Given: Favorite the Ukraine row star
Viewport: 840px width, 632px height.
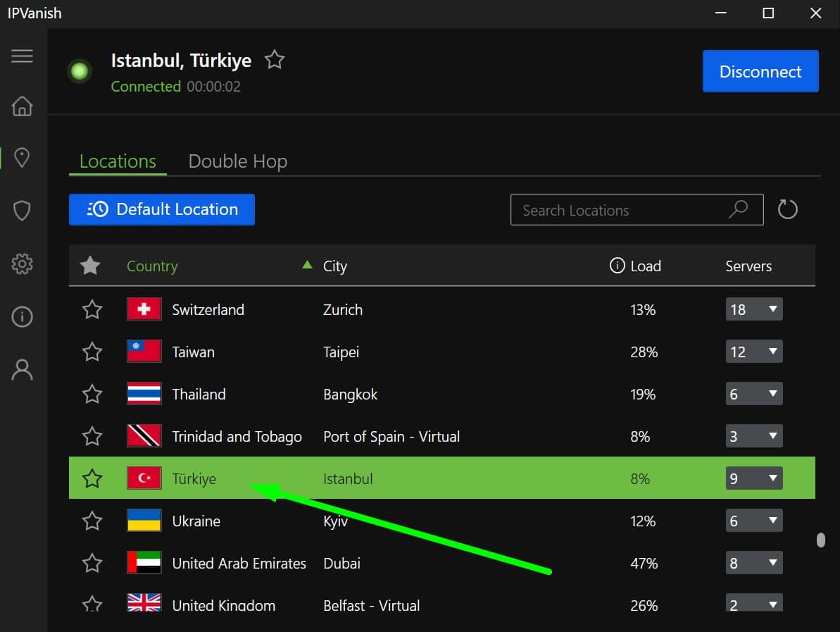Looking at the screenshot, I should point(92,521).
